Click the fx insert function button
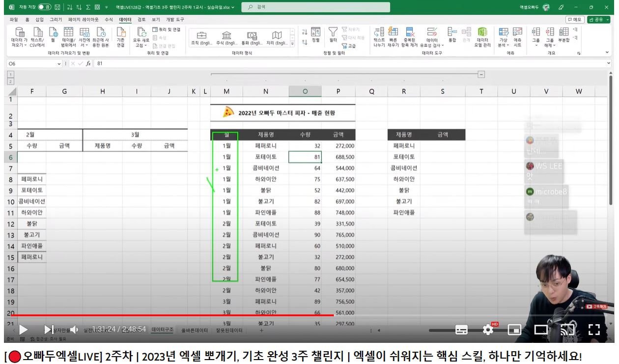This screenshot has width=619, height=364. coord(88,63)
